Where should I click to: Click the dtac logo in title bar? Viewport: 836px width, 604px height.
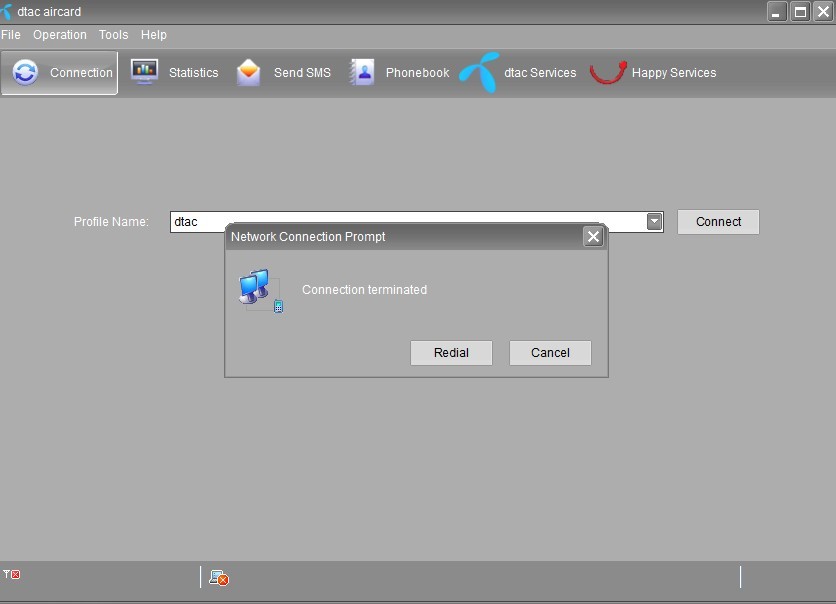[x=6, y=12]
